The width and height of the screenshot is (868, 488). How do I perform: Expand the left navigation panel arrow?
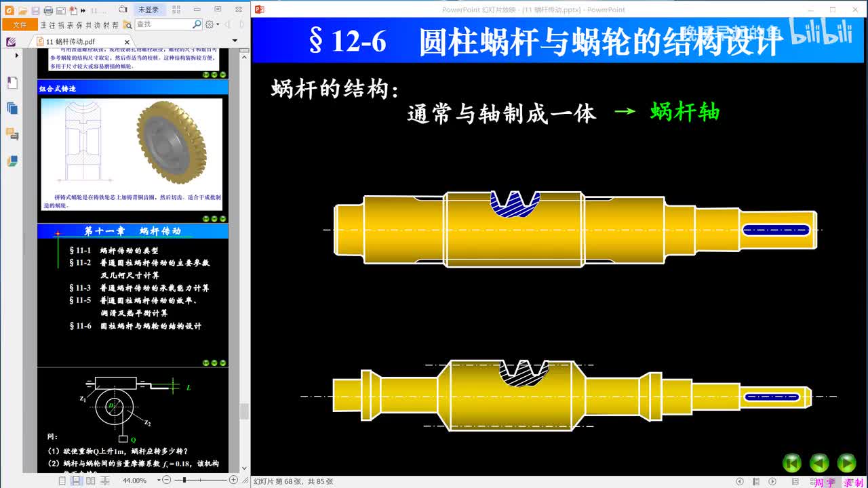[16, 56]
